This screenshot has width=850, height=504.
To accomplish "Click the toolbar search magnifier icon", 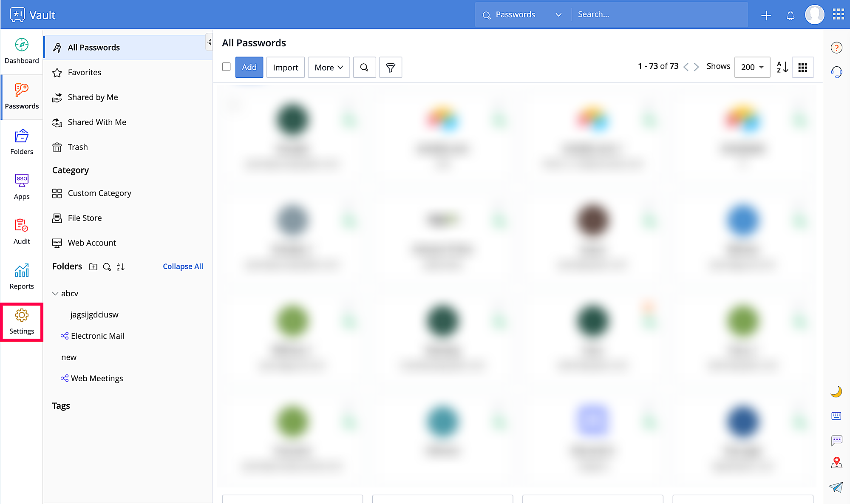I will click(x=364, y=68).
